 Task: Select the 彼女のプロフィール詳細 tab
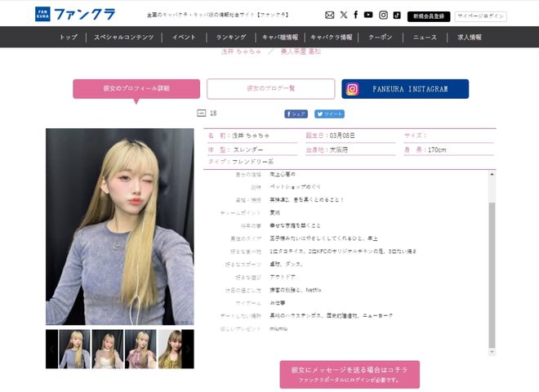(136, 89)
